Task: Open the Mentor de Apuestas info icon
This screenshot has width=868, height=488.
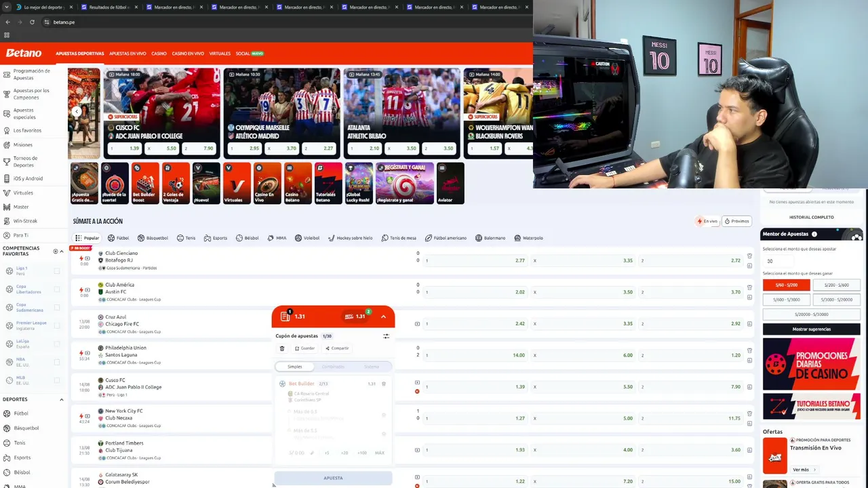Action: pyautogui.click(x=814, y=234)
